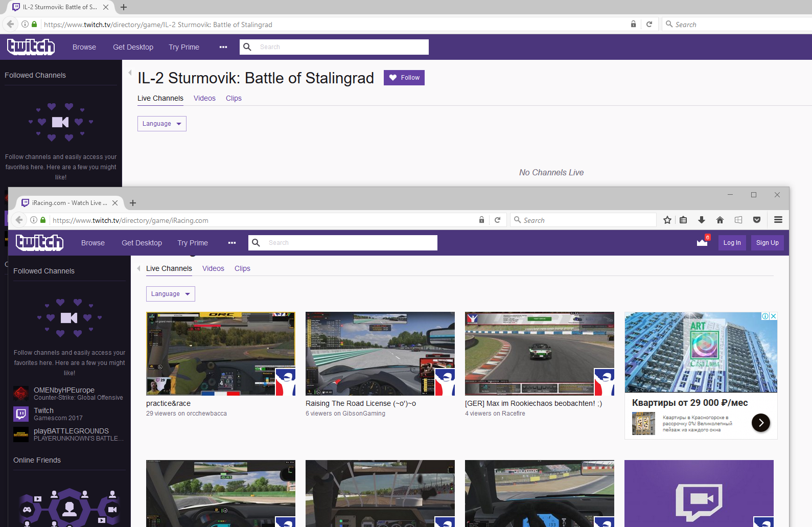Click the round arrow button on the ad
The image size is (812, 527).
[761, 422]
